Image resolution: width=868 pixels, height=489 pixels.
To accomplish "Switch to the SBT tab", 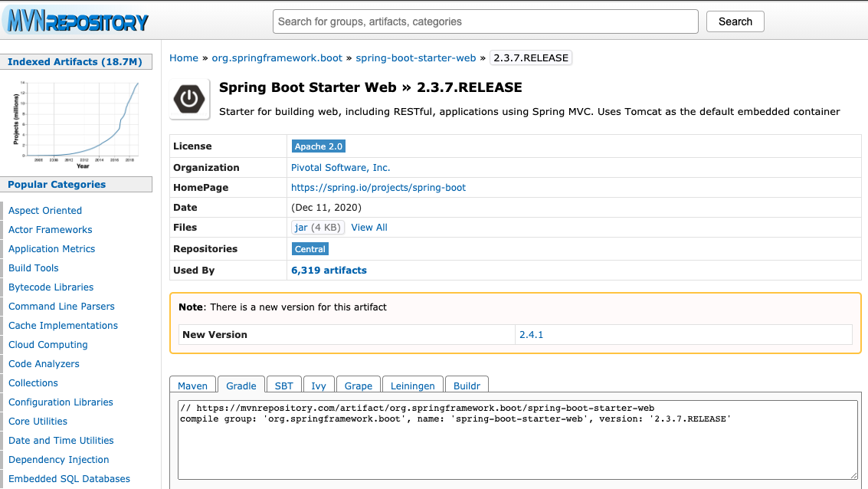I will click(284, 386).
